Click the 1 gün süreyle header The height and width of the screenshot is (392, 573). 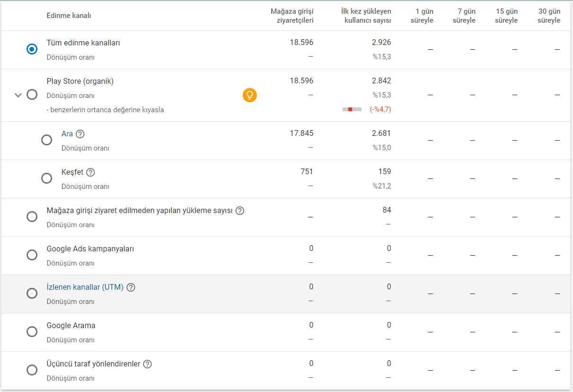click(422, 16)
